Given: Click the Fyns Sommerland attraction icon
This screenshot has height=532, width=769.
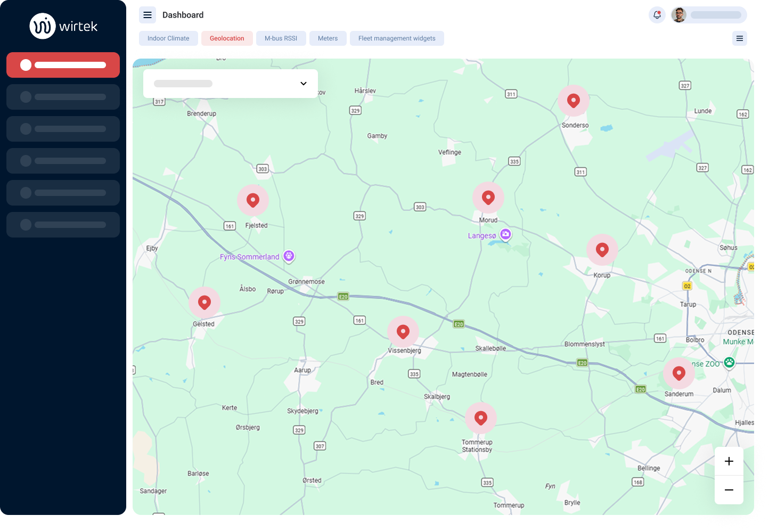Looking at the screenshot, I should [x=289, y=256].
